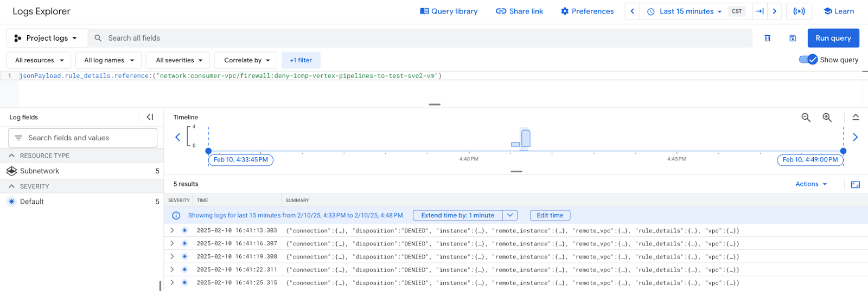
Task: Click the jump to now icon
Action: pos(760,11)
